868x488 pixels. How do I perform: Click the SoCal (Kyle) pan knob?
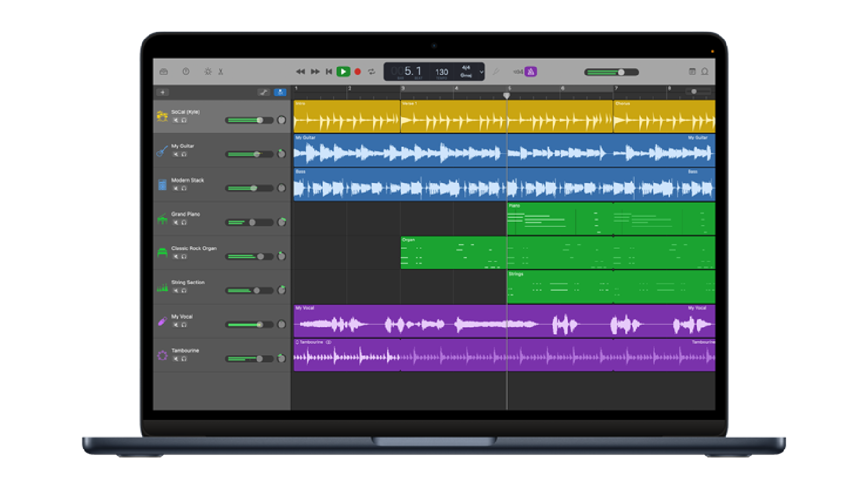click(x=282, y=120)
